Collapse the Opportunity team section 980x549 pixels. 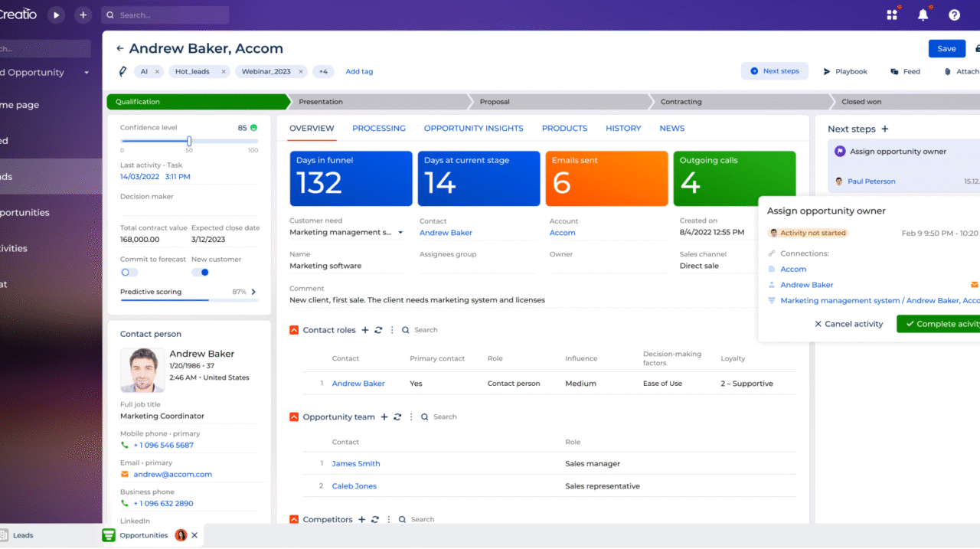pyautogui.click(x=293, y=417)
